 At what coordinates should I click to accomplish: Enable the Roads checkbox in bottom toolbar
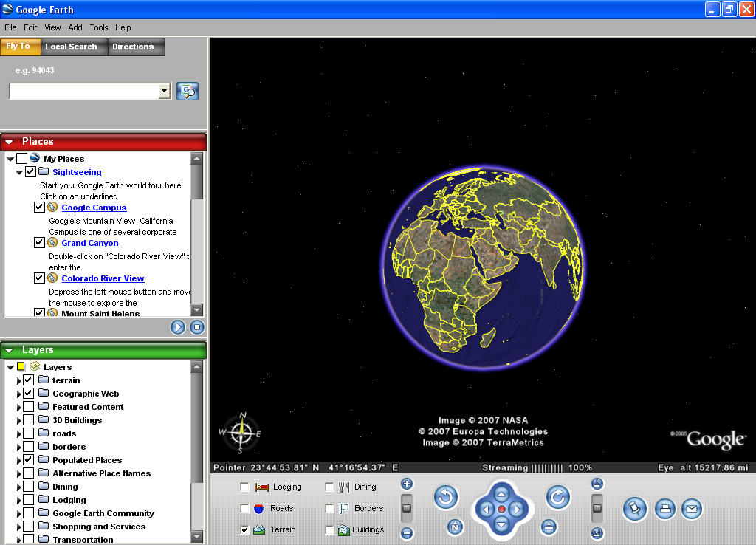(x=244, y=508)
